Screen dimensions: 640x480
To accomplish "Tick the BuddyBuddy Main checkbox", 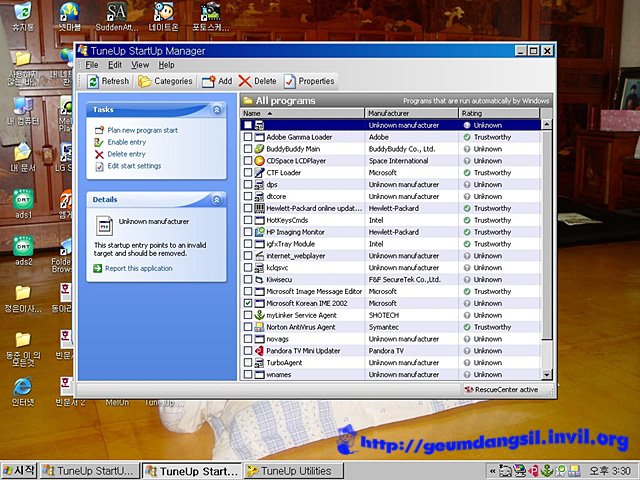I will (248, 149).
